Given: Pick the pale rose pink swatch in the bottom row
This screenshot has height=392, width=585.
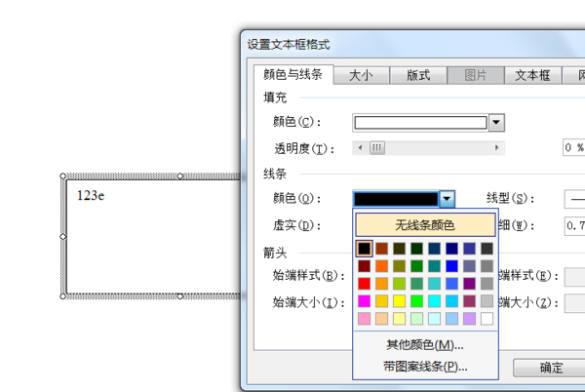Looking at the screenshot, I should pyautogui.click(x=364, y=319).
